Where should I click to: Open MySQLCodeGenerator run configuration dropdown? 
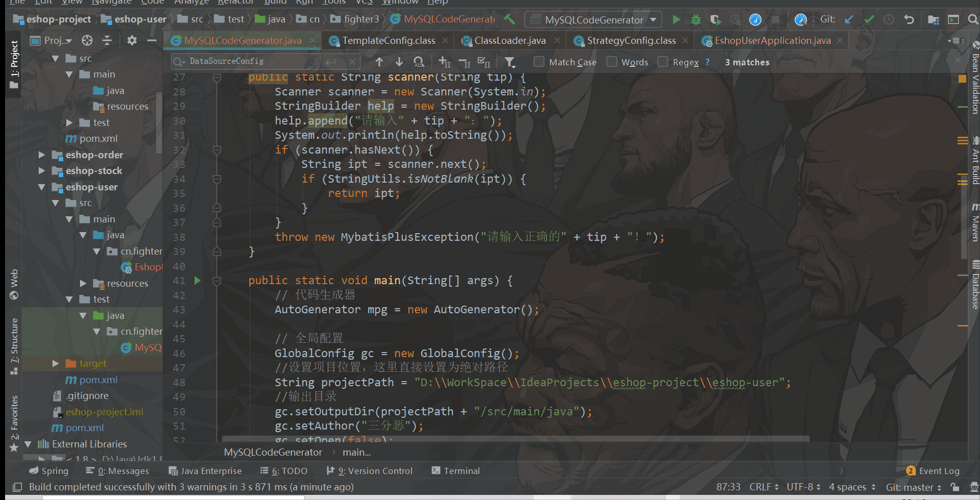click(x=594, y=20)
